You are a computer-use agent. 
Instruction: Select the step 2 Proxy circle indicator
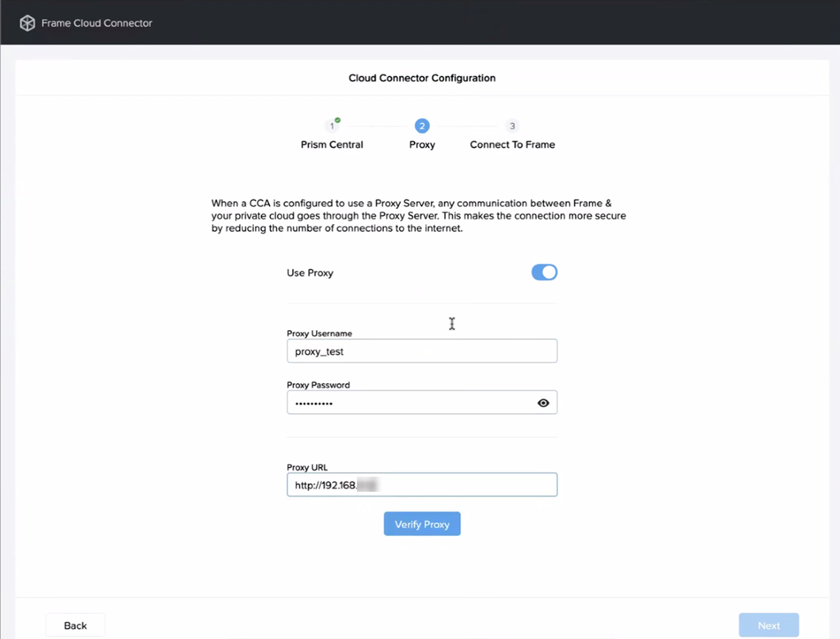pos(422,125)
